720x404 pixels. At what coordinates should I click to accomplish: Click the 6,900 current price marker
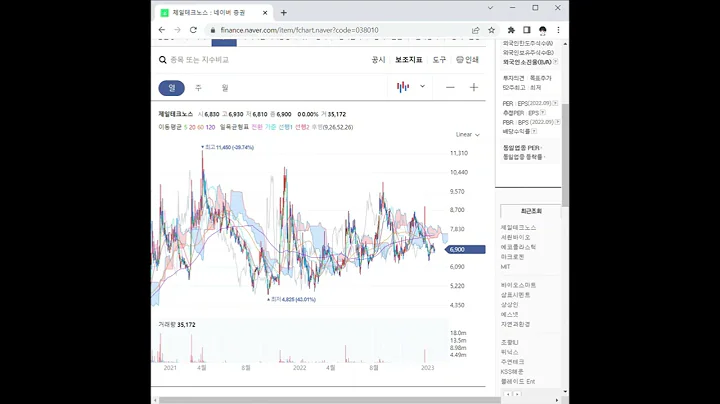click(x=465, y=249)
